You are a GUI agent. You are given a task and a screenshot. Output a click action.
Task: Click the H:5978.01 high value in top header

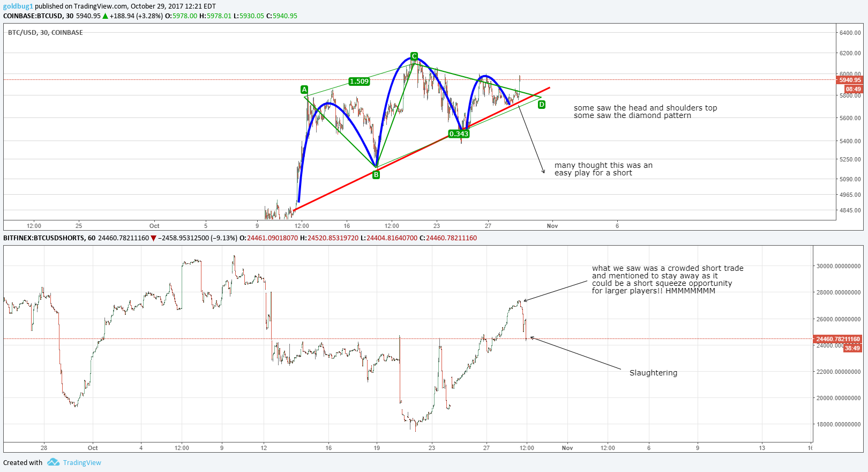click(x=215, y=16)
